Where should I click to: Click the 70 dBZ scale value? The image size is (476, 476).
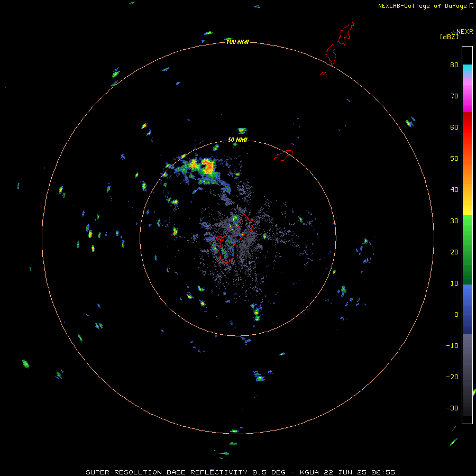(454, 96)
